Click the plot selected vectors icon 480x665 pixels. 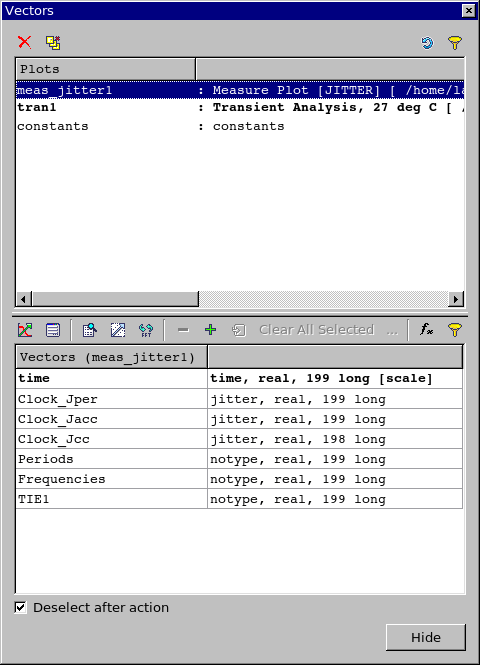tap(25, 330)
